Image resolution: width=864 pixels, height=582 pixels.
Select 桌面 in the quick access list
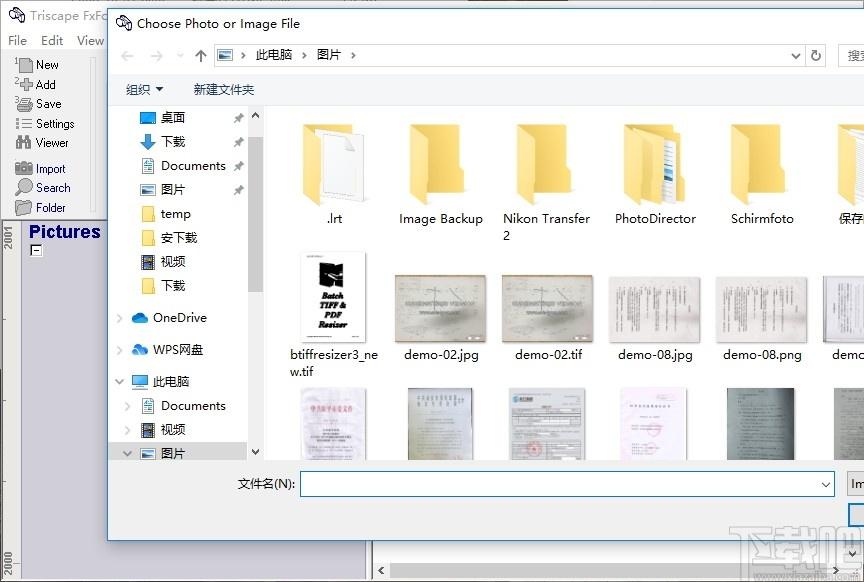[x=172, y=117]
